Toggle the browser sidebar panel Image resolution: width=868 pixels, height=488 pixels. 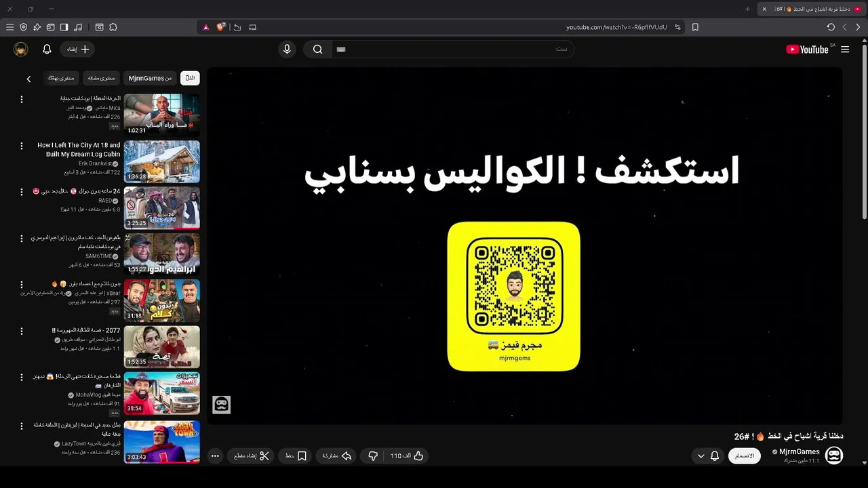(64, 27)
